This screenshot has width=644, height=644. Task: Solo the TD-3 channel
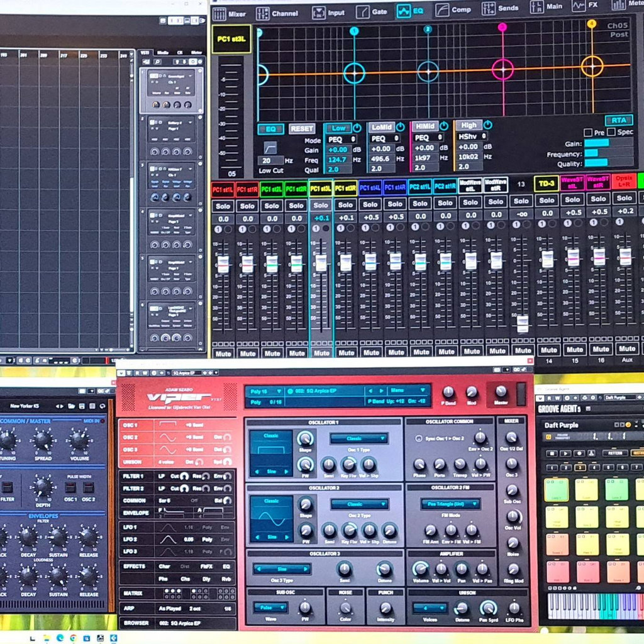[547, 201]
